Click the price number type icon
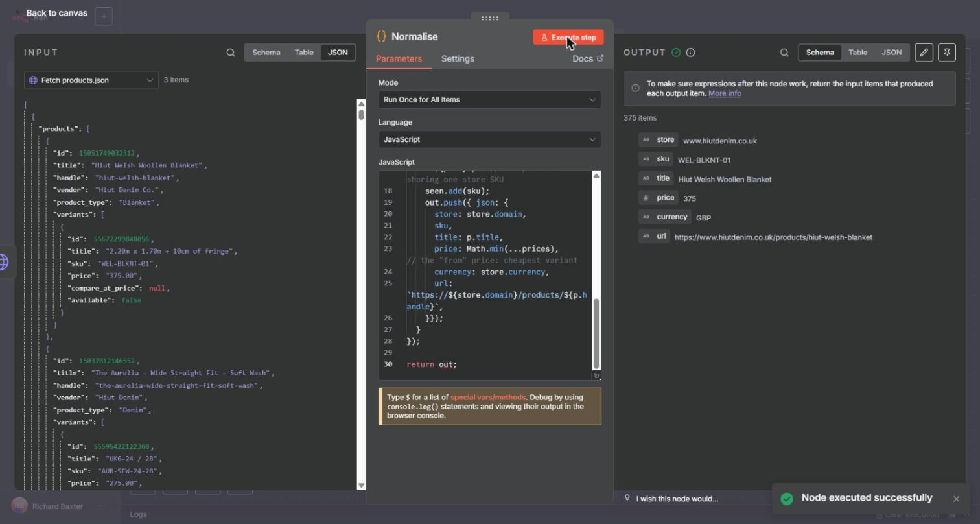This screenshot has width=980, height=524. point(646,198)
